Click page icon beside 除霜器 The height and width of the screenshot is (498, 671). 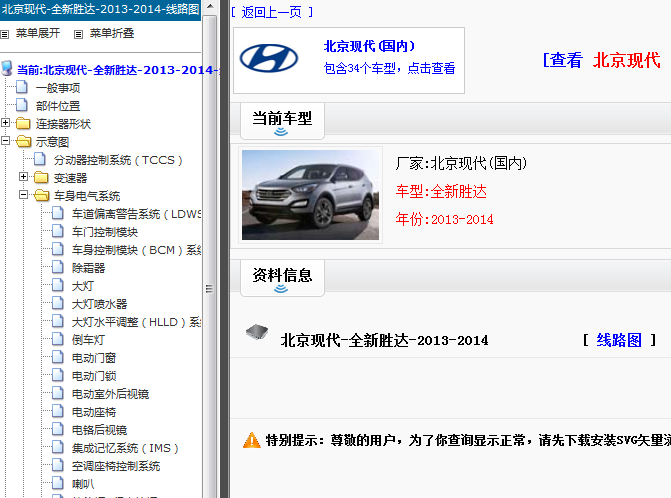tap(58, 267)
